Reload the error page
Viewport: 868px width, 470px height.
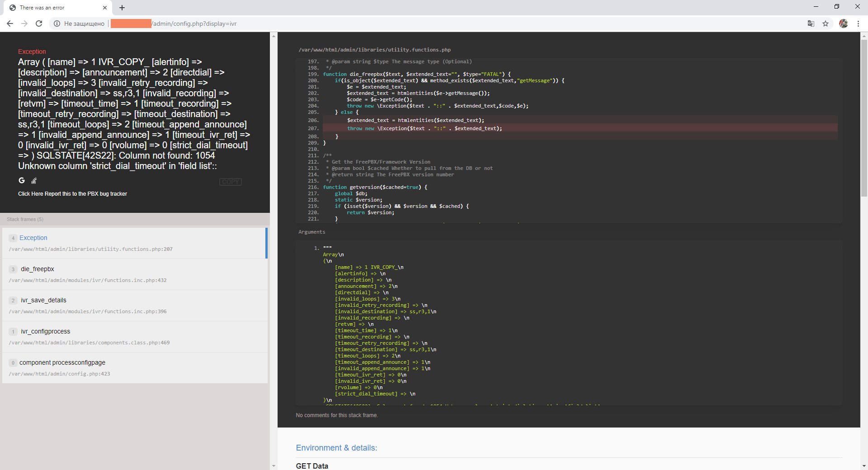click(39, 23)
